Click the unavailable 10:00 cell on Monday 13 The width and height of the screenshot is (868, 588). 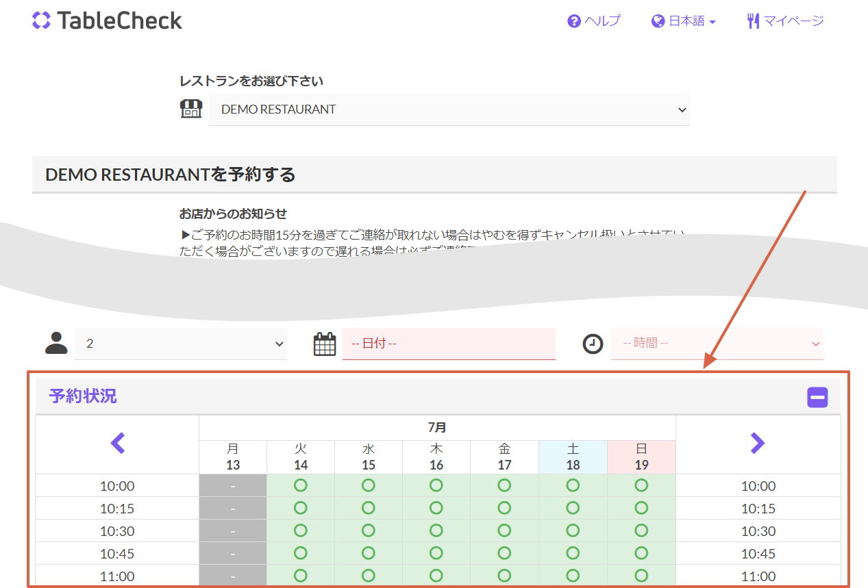pyautogui.click(x=233, y=485)
